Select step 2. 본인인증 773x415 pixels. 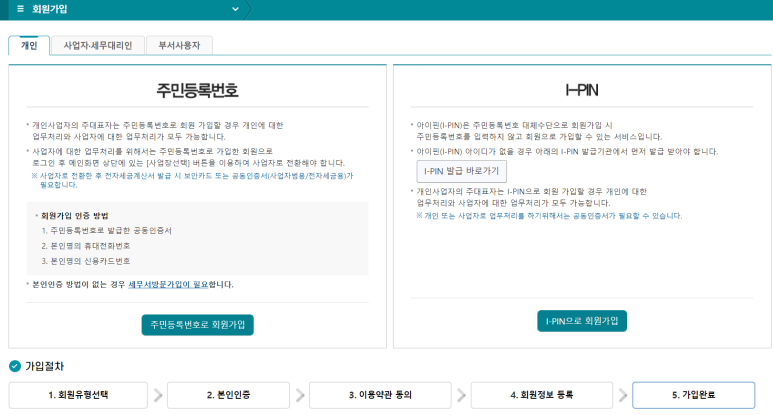point(228,395)
